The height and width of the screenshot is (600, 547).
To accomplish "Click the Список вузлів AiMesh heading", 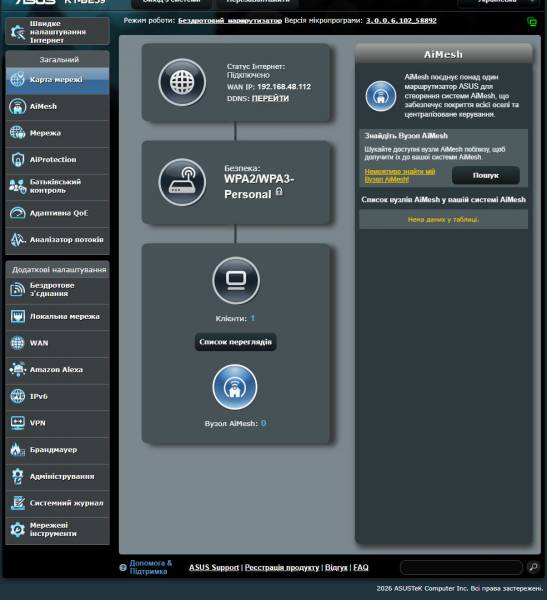I will 443,200.
